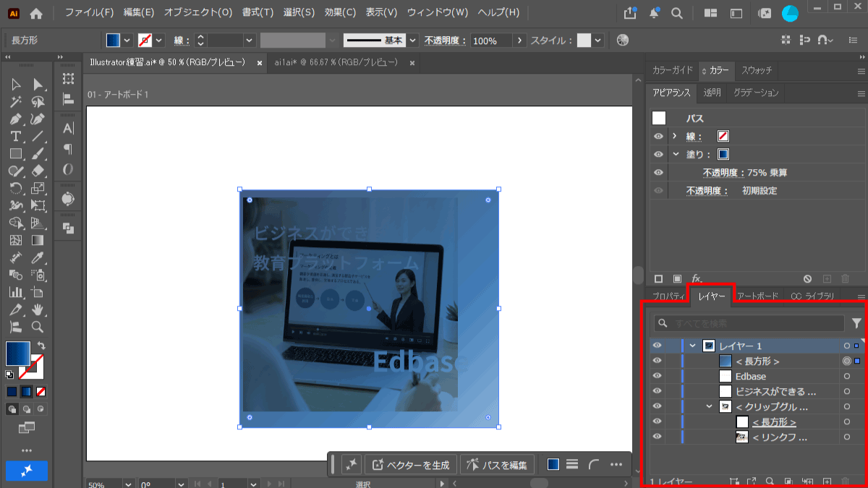
Task: Select the Direct Selection tool
Action: coord(38,85)
